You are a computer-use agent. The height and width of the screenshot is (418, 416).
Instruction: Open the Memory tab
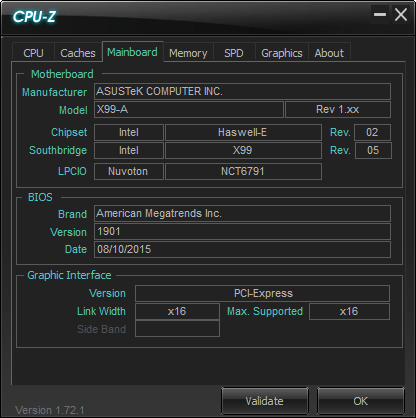(x=188, y=52)
